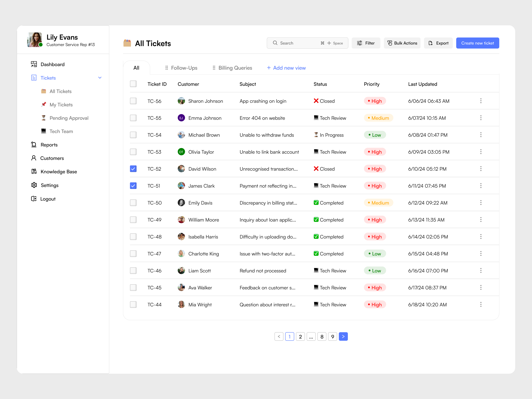Click the plus icon beside Add new view
This screenshot has width=532, height=399.
[x=269, y=68]
